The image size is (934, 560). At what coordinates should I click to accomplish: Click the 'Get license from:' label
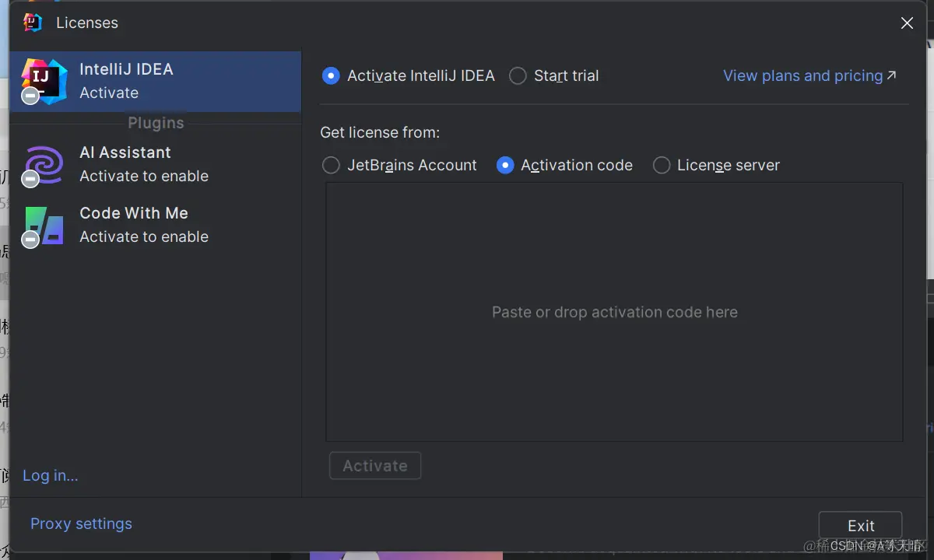pyautogui.click(x=380, y=132)
